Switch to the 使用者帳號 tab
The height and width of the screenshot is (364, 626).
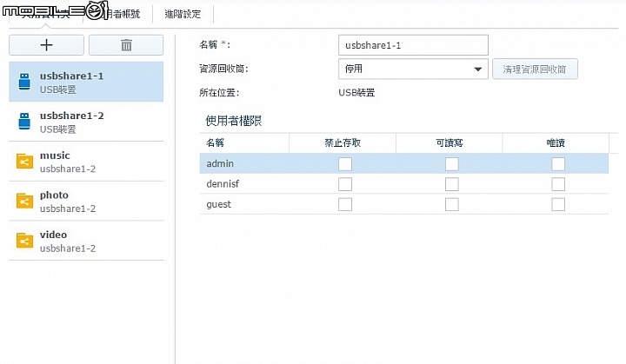coord(117,15)
